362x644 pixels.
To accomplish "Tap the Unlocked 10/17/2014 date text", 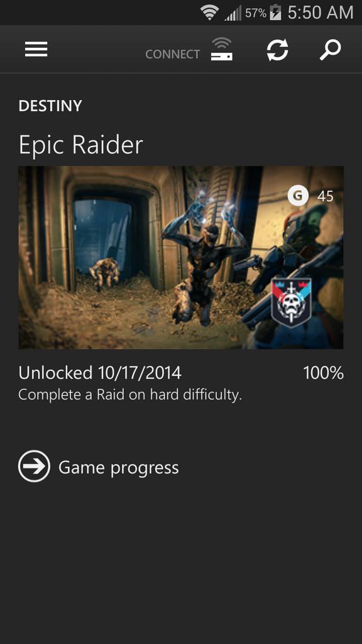I will 100,373.
